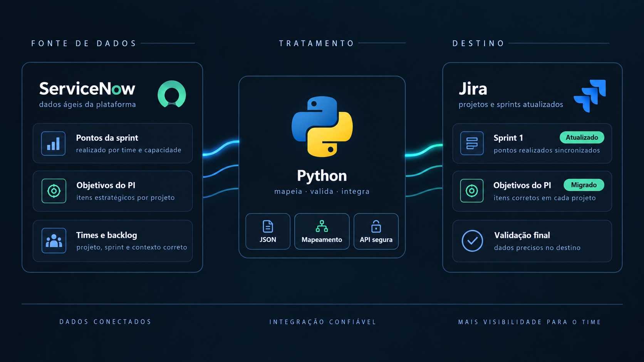Click 'projetos e sprints atualizados' subtitle
The image size is (644, 362).
coord(511,105)
